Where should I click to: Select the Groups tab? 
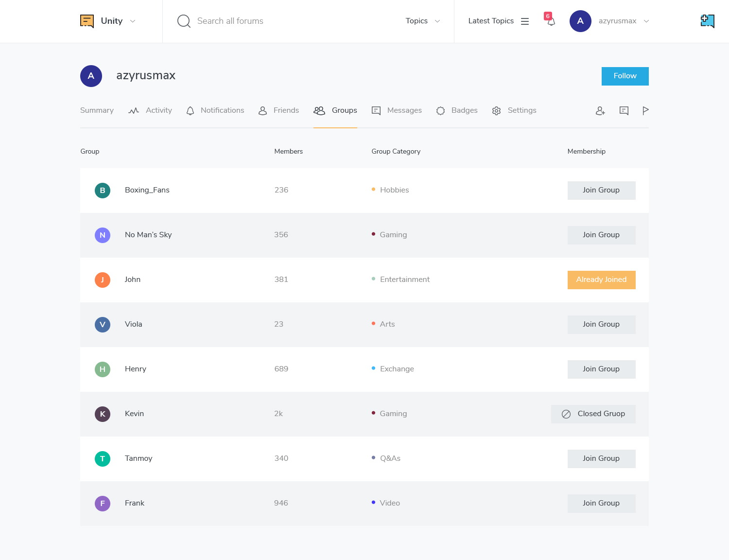click(x=335, y=110)
